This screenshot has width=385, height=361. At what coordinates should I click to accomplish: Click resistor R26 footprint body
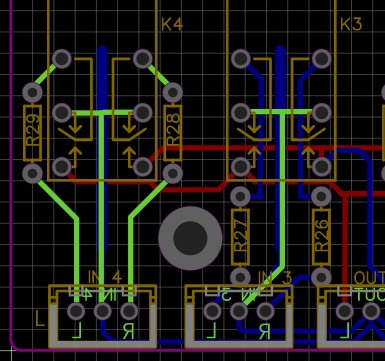[321, 237]
